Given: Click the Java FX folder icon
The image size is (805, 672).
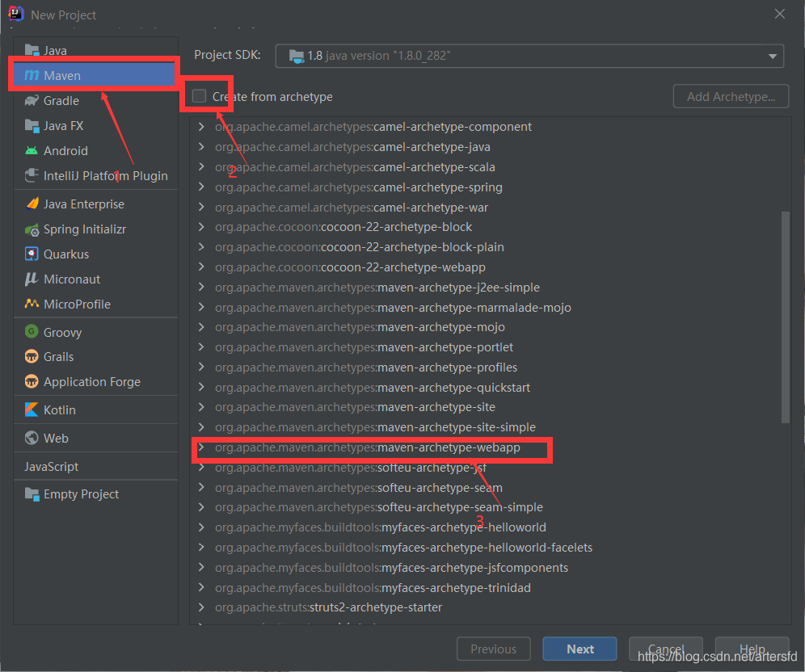Looking at the screenshot, I should 32,126.
